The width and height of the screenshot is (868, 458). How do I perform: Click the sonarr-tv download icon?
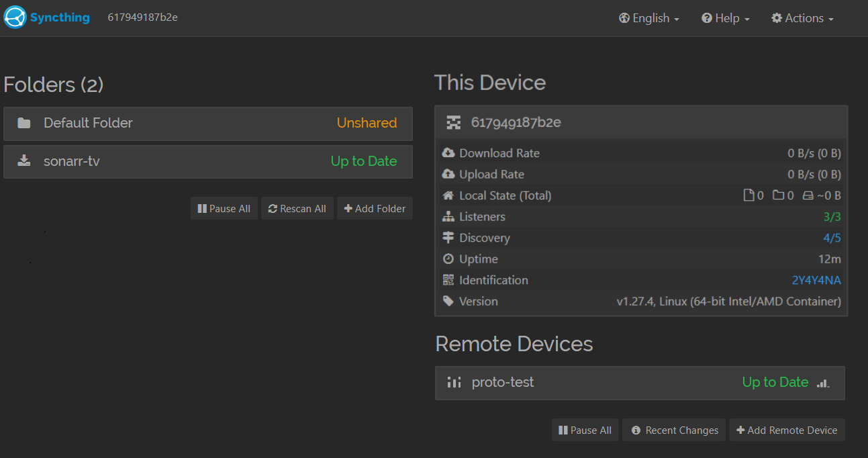point(24,161)
